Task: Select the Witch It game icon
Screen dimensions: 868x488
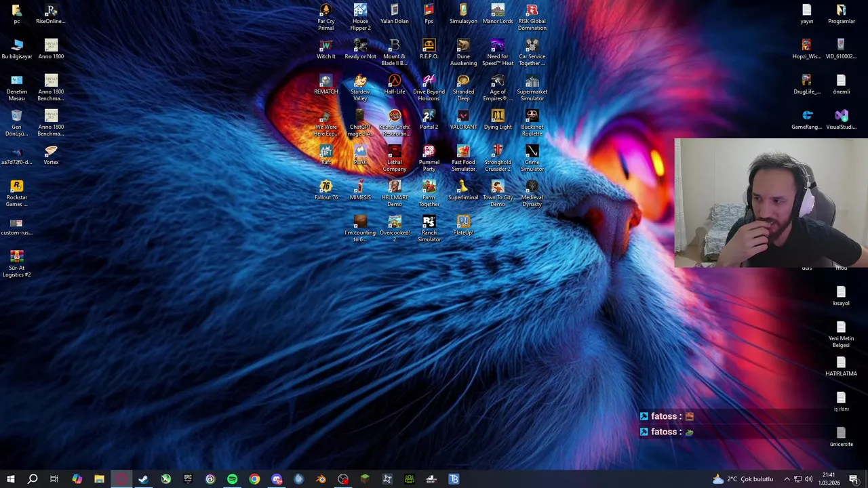Action: (325, 49)
